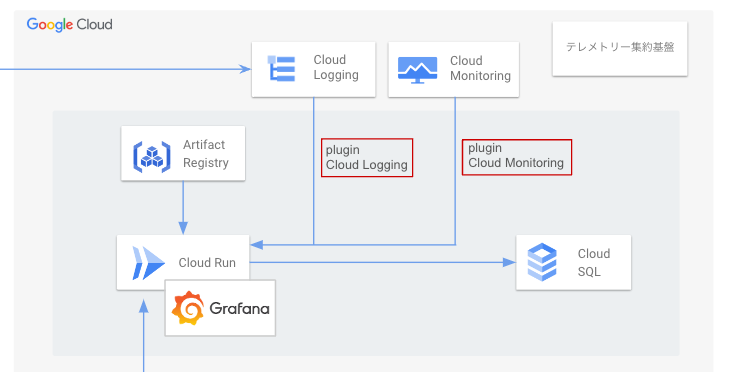Select the "Cloud Logging" service label
This screenshot has height=372, width=731.
pos(336,67)
